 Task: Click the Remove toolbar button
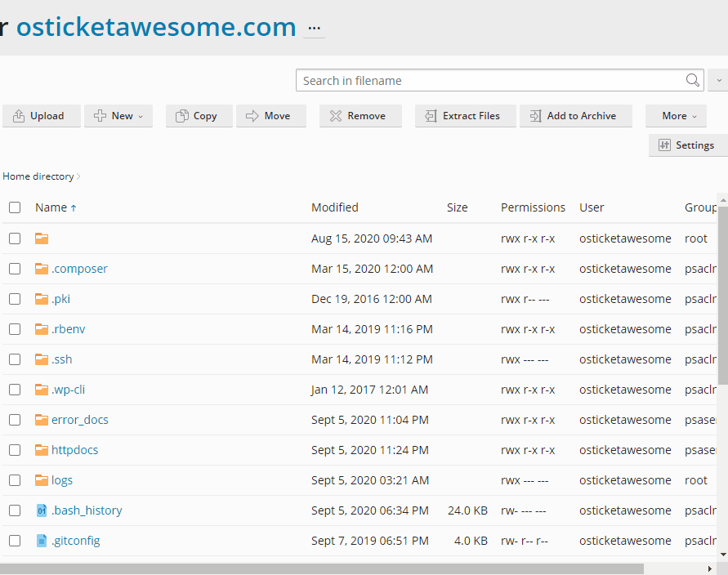pyautogui.click(x=360, y=115)
